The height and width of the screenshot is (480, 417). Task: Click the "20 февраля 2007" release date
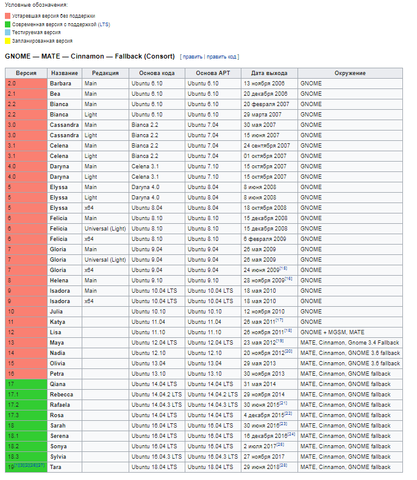tap(266, 104)
